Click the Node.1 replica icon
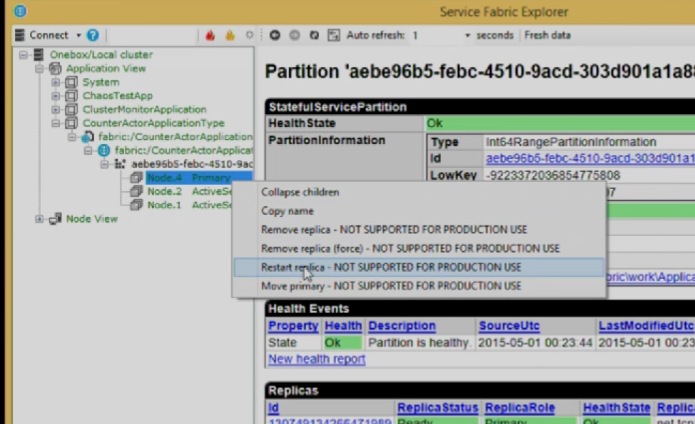 click(x=136, y=205)
